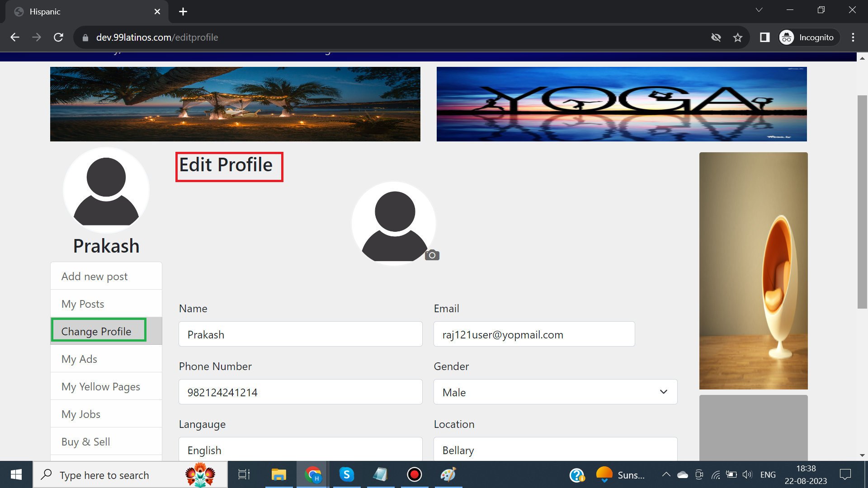The image size is (868, 488).
Task: Open My Yellow Pages menu item
Action: click(x=101, y=386)
